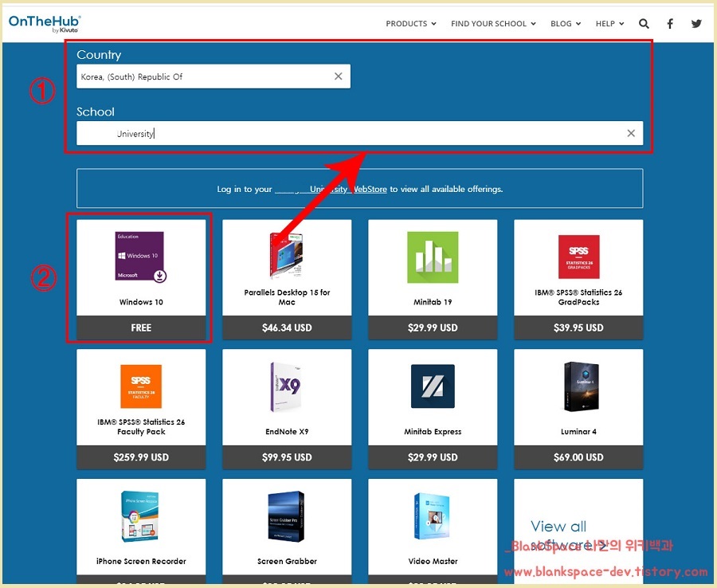717x588 pixels.
Task: Open SPSS Faculty Pack orange icon
Action: pos(141,386)
